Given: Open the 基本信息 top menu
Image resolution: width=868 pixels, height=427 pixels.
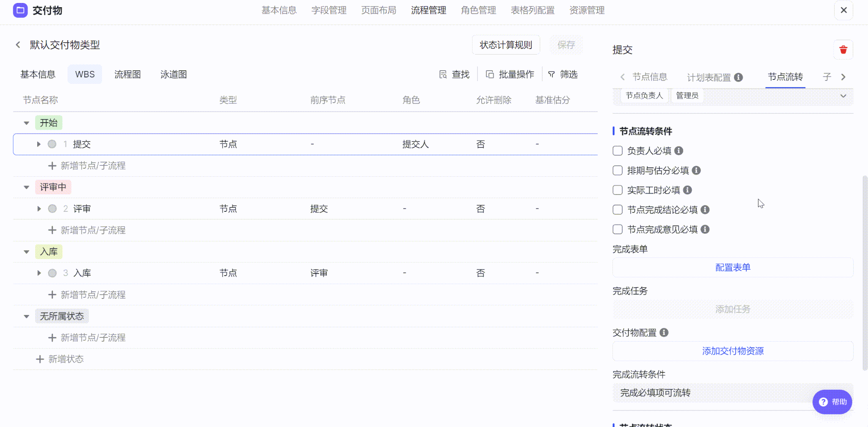Looking at the screenshot, I should 279,10.
